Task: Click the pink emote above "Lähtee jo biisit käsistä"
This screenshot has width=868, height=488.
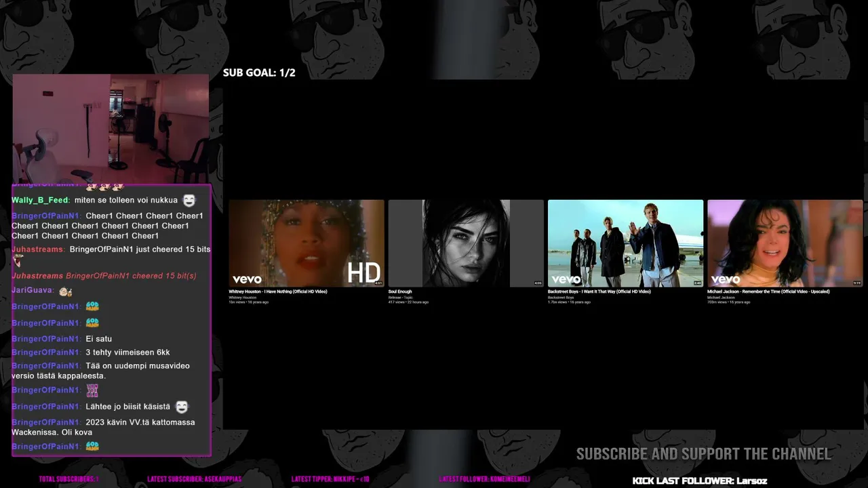Action: 92,390
